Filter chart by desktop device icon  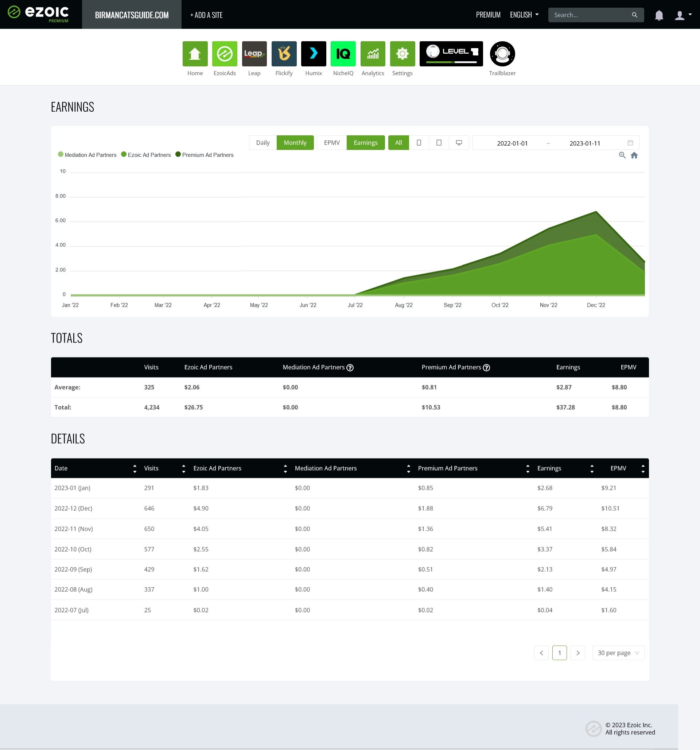point(459,143)
